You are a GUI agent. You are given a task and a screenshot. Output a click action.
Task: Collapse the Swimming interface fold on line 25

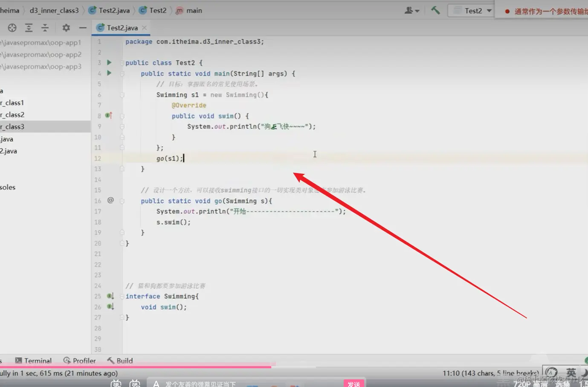pos(122,296)
